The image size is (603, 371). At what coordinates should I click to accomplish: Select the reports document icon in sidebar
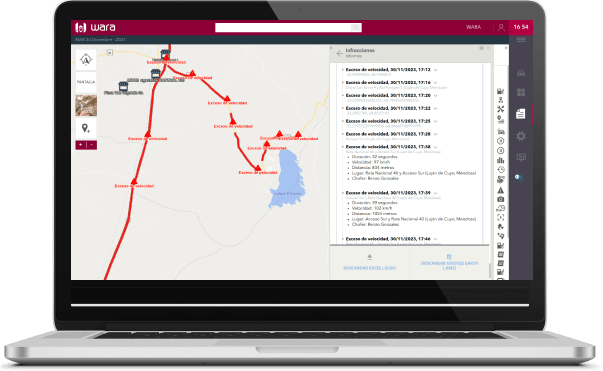(x=520, y=114)
